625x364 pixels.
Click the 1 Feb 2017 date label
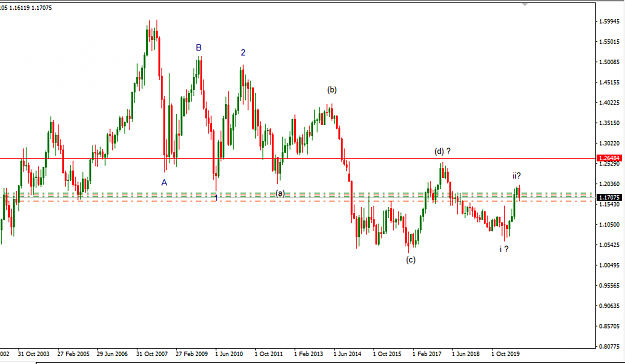(x=427, y=354)
